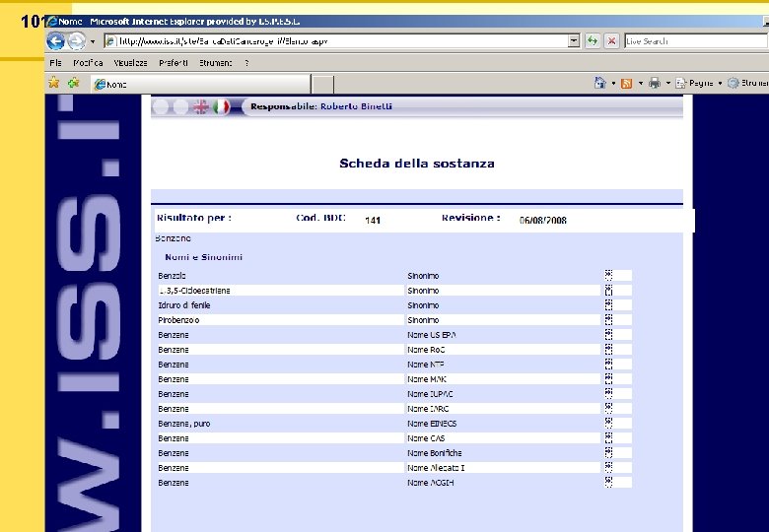Click the Nome ACGIH row icon
The height and width of the screenshot is (532, 769).
608,482
